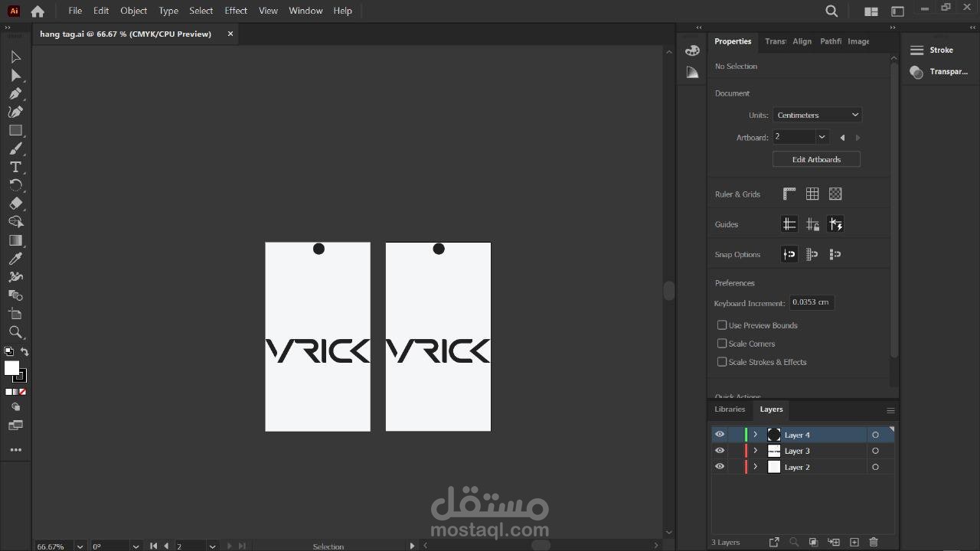This screenshot has width=980, height=551.
Task: Open artboard navigation dropdown in status bar
Action: (x=212, y=546)
